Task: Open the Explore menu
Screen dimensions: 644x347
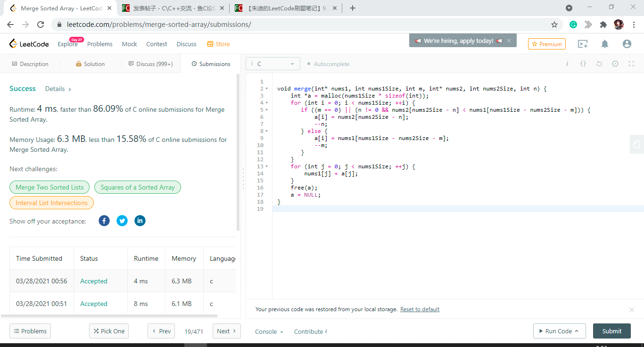Action: [67, 44]
